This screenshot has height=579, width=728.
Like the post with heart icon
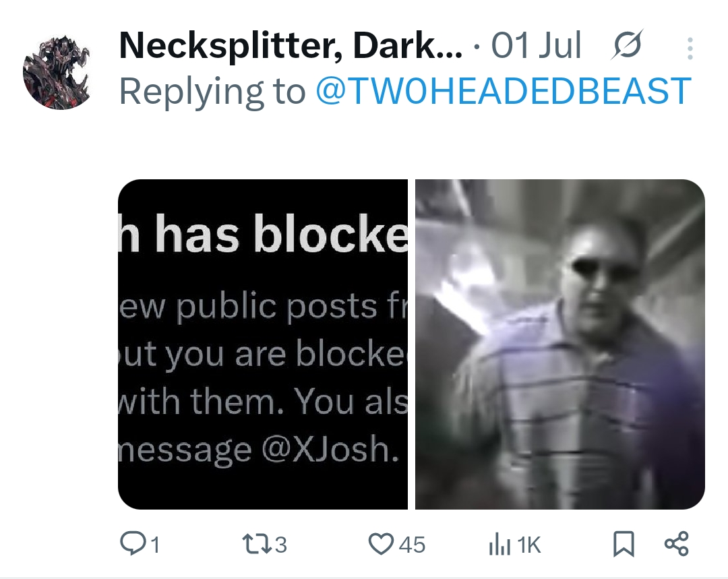click(381, 544)
